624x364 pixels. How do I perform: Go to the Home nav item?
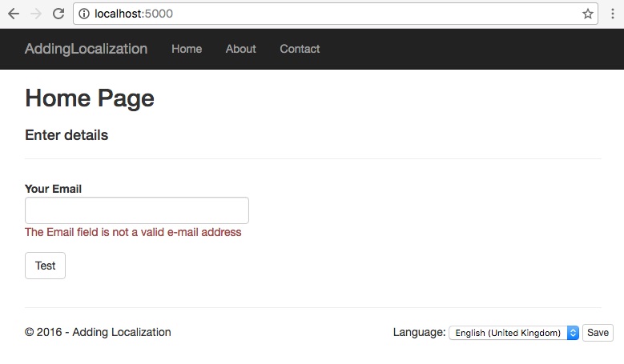[x=187, y=49]
